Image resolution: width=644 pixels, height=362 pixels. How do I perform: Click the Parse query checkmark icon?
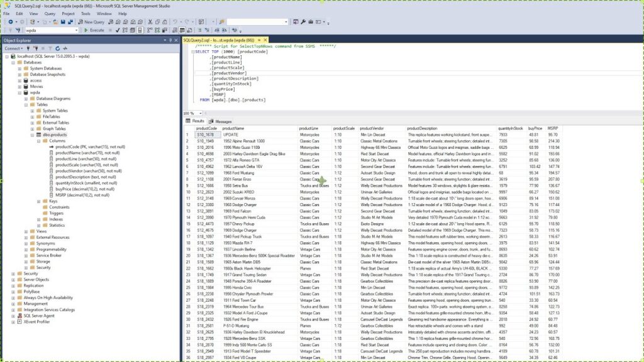click(118, 30)
